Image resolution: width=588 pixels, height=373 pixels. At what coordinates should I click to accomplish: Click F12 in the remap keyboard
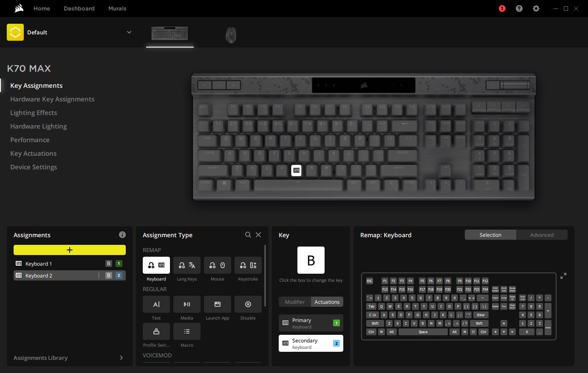(x=485, y=281)
